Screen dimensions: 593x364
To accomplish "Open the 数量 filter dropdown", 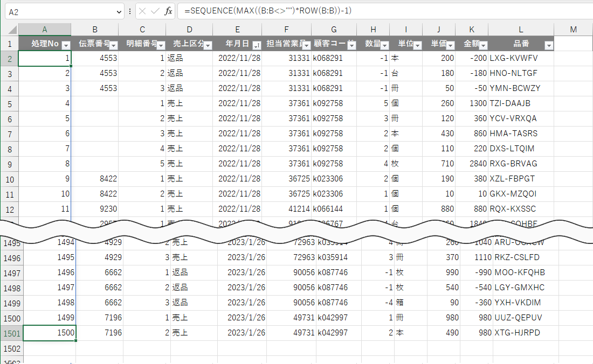I will point(384,46).
